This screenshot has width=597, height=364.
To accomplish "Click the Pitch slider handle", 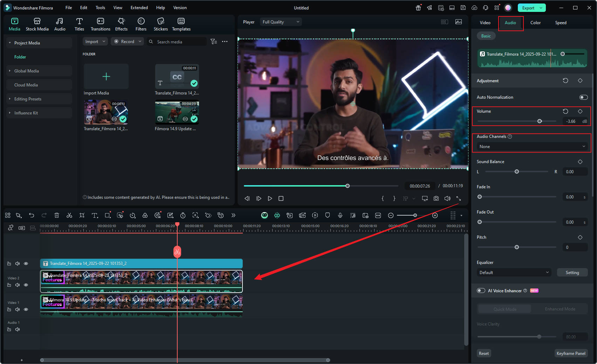I will pos(516,247).
